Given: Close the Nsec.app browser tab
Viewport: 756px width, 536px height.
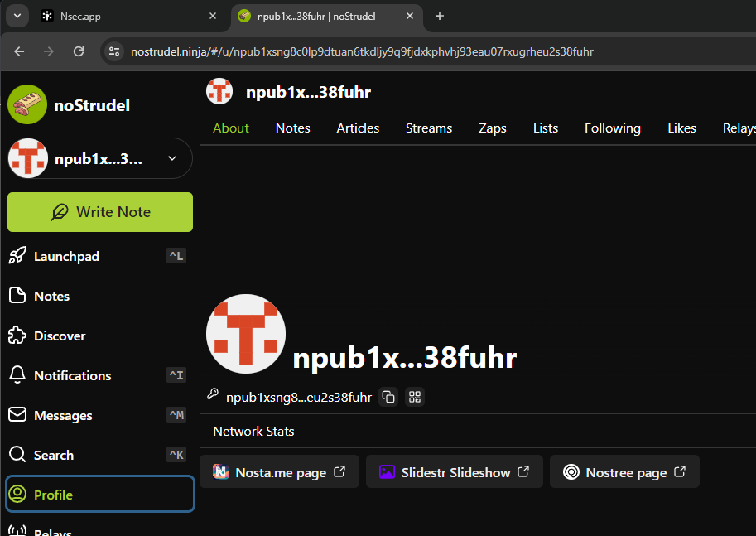Looking at the screenshot, I should point(213,16).
